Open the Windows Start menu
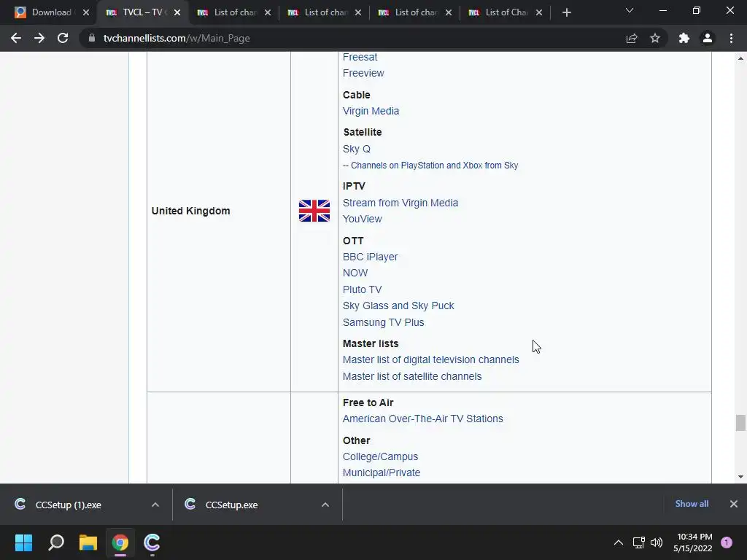The width and height of the screenshot is (747, 560). [x=23, y=542]
